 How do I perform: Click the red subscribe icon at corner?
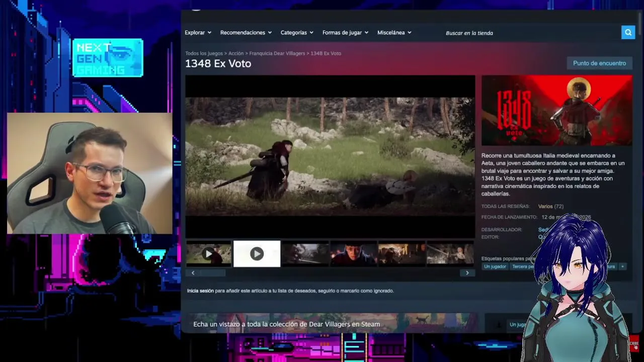[x=633, y=344]
